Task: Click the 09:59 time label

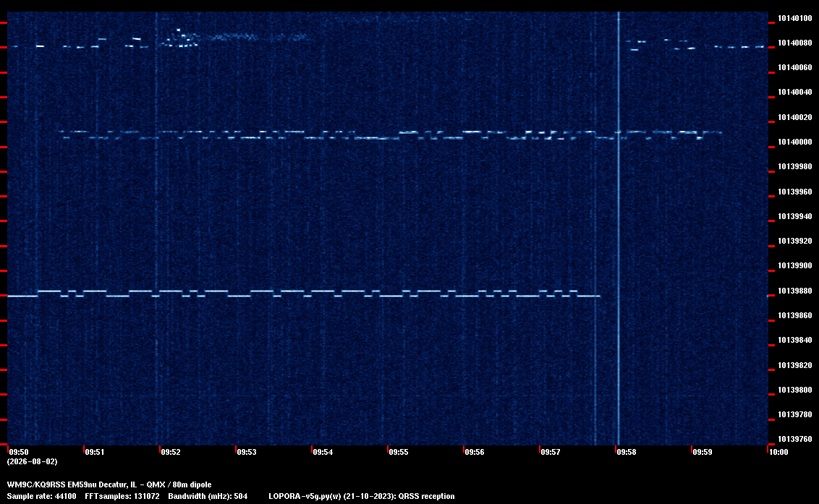Action: click(x=703, y=452)
